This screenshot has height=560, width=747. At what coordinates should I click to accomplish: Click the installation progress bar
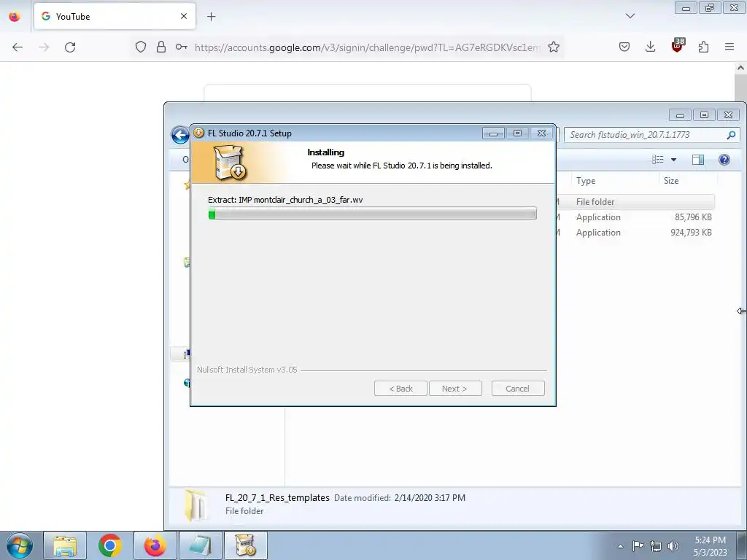[x=372, y=214]
